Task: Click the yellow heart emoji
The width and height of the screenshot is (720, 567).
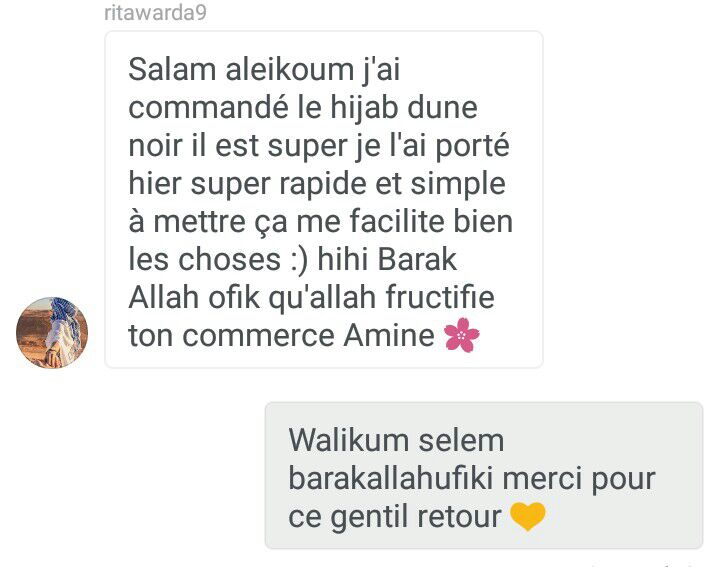Action: click(x=528, y=516)
